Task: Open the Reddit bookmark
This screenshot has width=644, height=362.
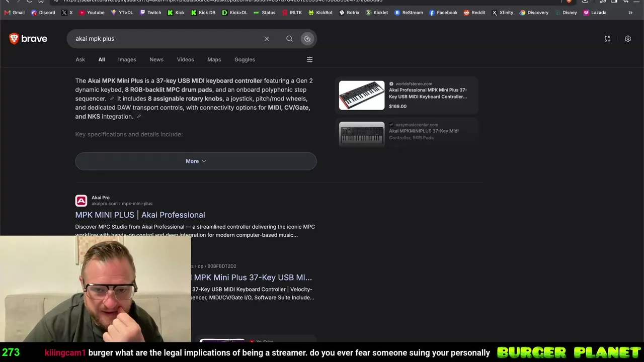Action: tap(474, 13)
